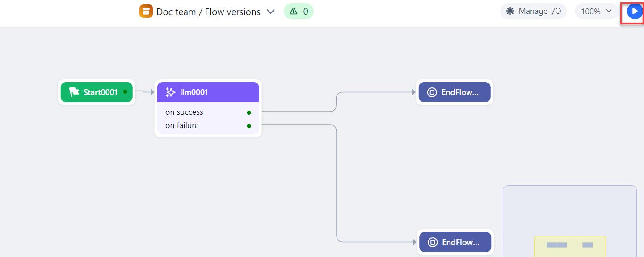
Task: Select the llm0001 node header
Action: pyautogui.click(x=208, y=92)
